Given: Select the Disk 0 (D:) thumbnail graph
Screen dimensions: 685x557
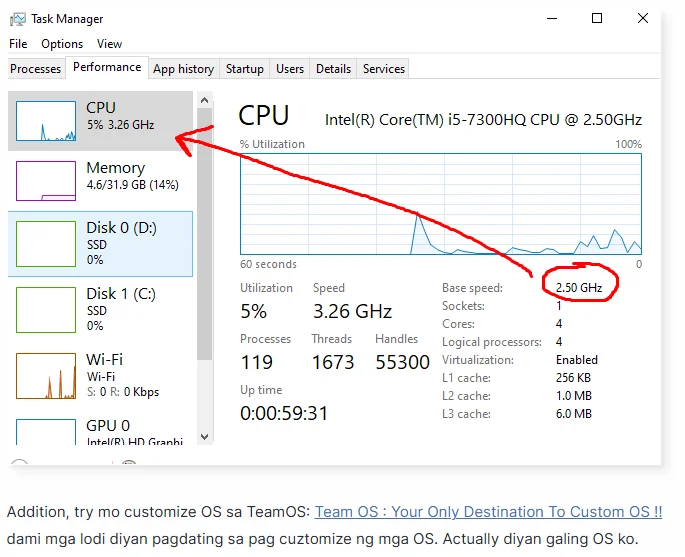Looking at the screenshot, I should [46, 244].
